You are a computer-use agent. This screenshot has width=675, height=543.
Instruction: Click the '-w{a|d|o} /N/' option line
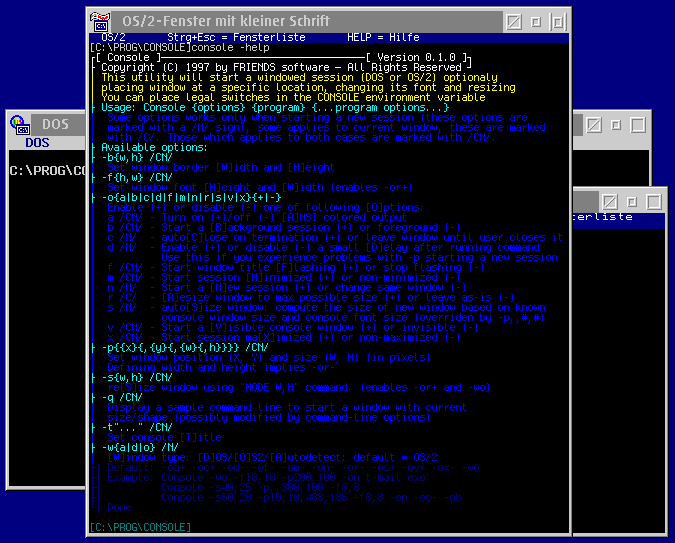point(140,448)
